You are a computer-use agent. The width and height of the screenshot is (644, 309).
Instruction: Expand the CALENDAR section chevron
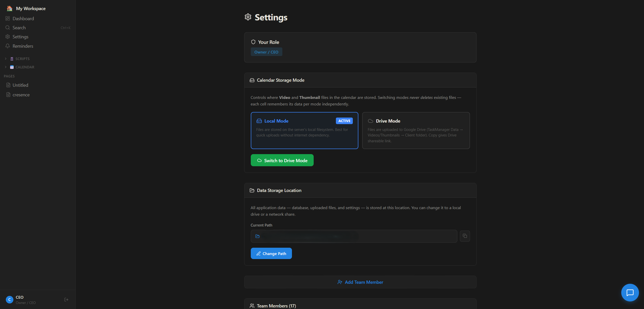pyautogui.click(x=6, y=67)
